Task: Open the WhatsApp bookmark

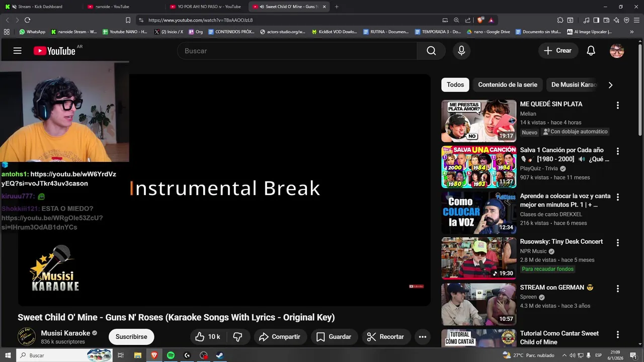Action: tap(32, 32)
